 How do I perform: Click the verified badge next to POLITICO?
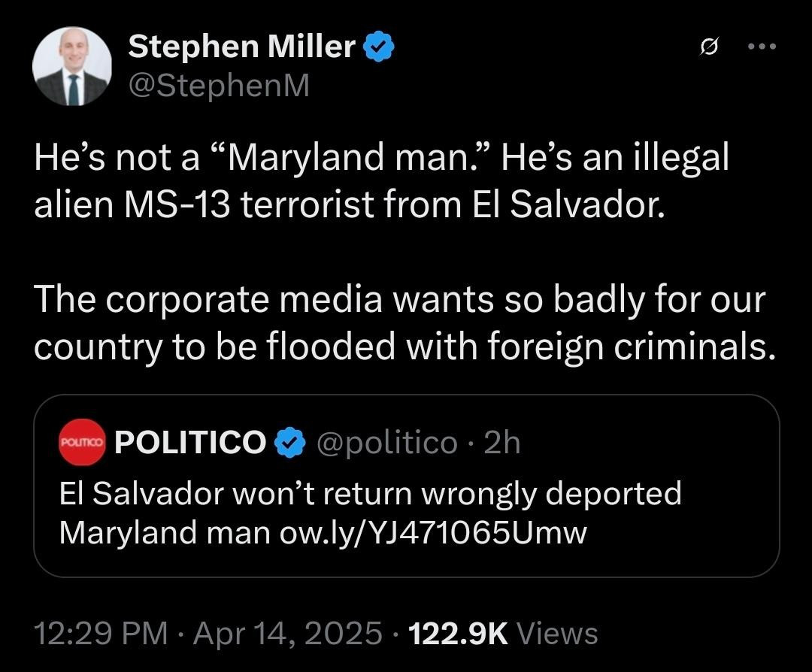(289, 443)
